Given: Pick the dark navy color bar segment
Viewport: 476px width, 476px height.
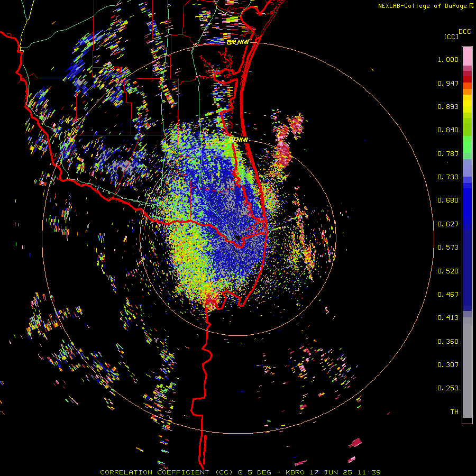Looking at the screenshot, I should tap(467, 270).
